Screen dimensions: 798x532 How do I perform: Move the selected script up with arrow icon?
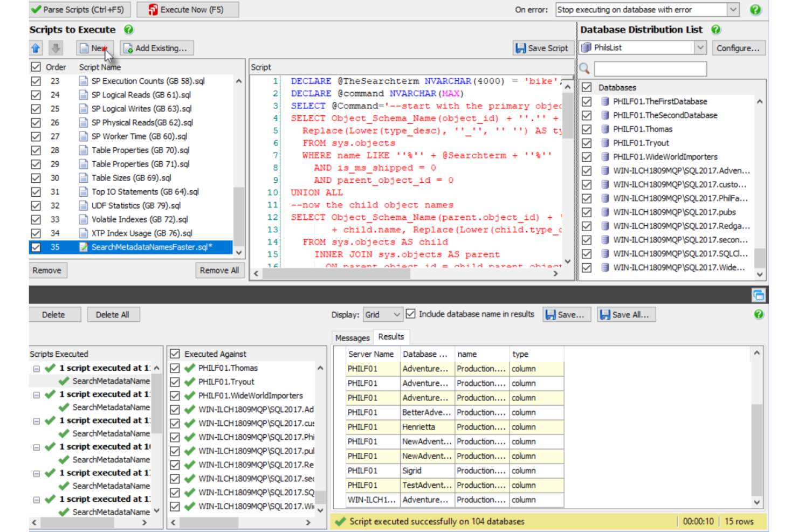click(x=36, y=48)
